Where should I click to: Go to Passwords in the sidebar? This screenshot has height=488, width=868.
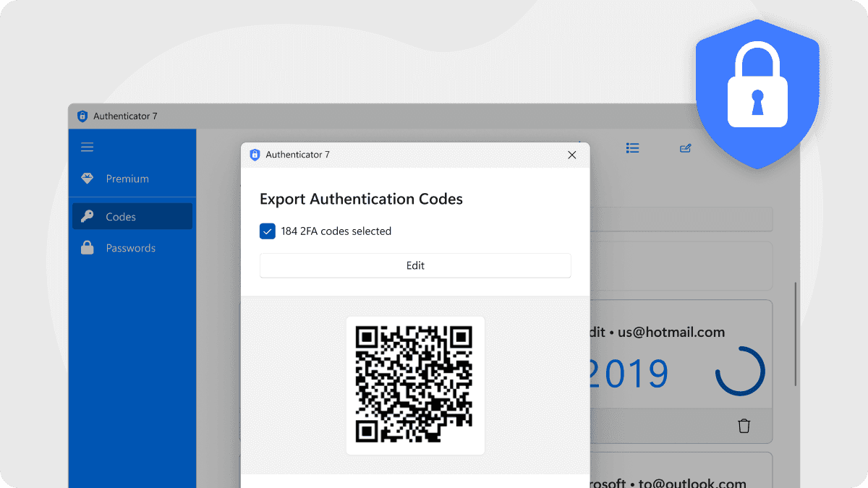coord(132,248)
